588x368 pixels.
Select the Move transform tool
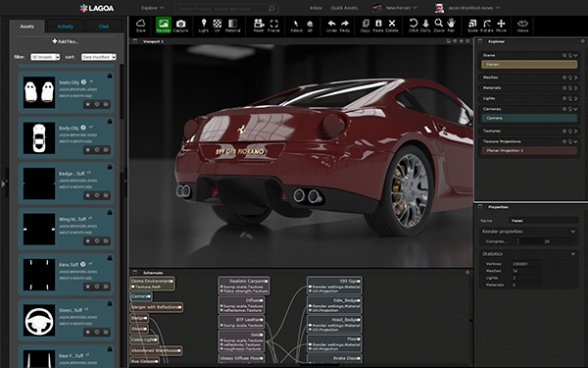click(x=501, y=26)
